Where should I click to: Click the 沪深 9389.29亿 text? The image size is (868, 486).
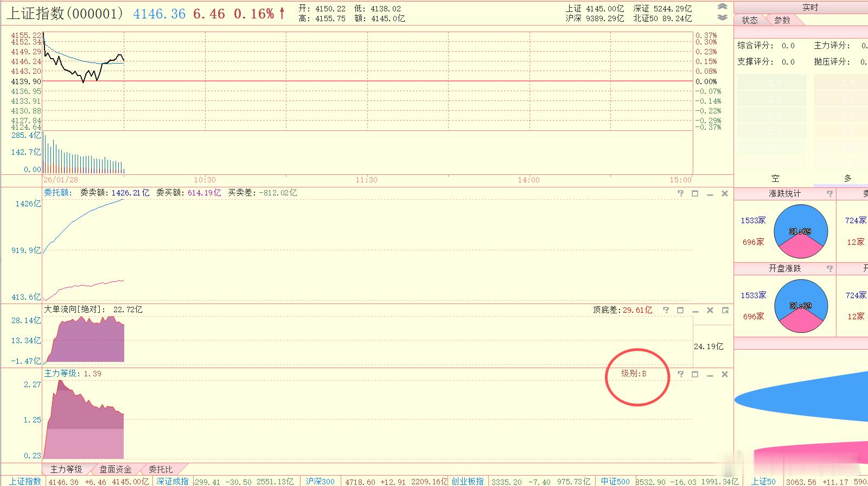[595, 18]
